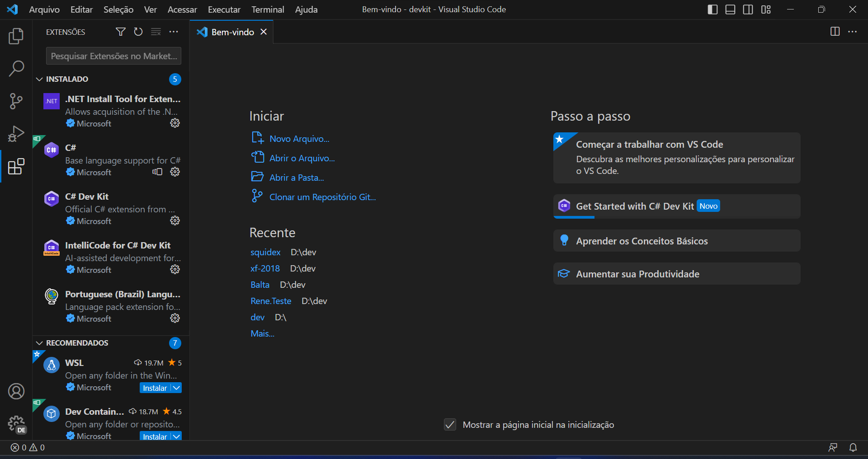868x459 pixels.
Task: Open settings gear for C# Dev Kit extension
Action: [175, 221]
